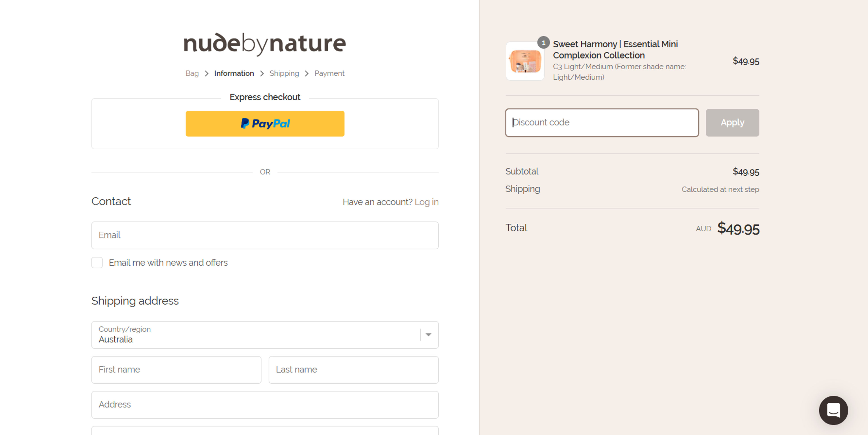Click the 'Have an account?' text
Image resolution: width=868 pixels, height=435 pixels.
(377, 202)
